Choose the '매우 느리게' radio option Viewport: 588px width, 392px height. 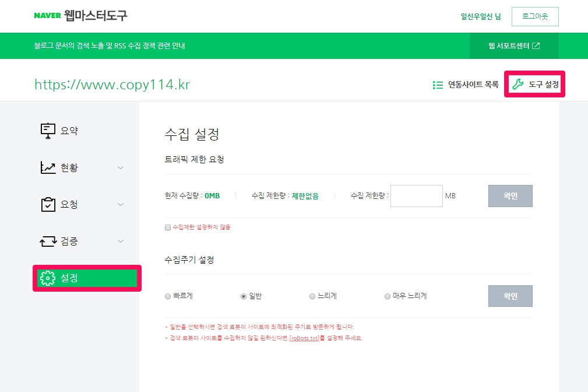[x=388, y=296]
